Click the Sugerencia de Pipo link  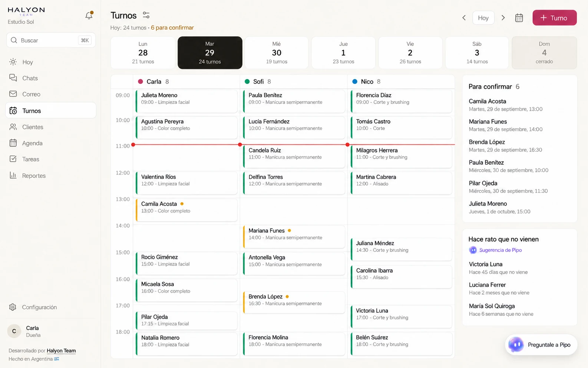[500, 250]
